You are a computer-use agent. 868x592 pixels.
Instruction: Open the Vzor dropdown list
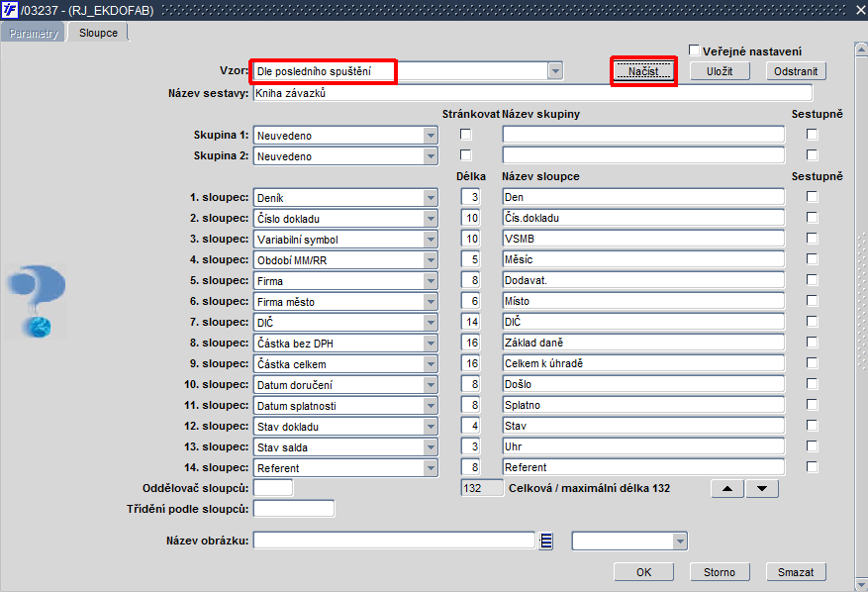[x=554, y=71]
